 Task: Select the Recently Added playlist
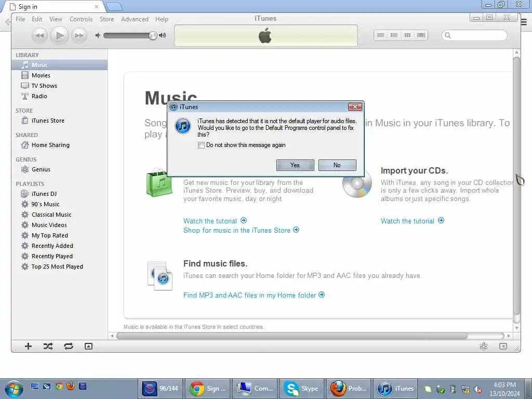[x=60, y=246]
